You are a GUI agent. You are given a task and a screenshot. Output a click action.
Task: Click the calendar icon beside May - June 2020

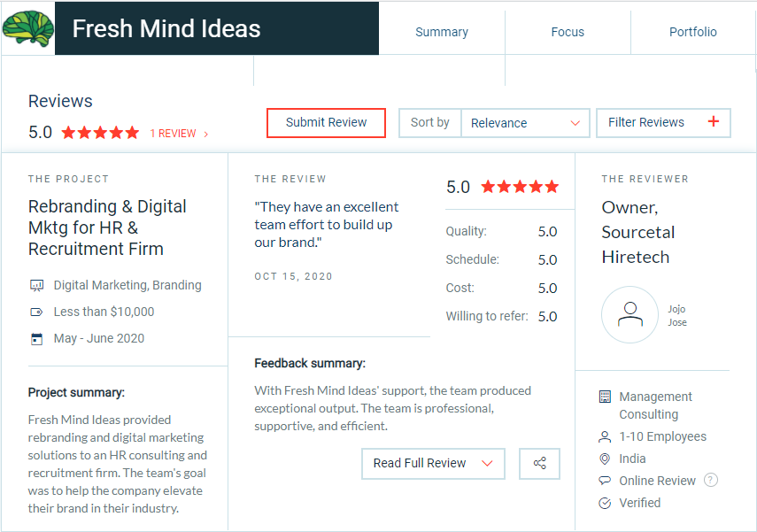tap(36, 338)
